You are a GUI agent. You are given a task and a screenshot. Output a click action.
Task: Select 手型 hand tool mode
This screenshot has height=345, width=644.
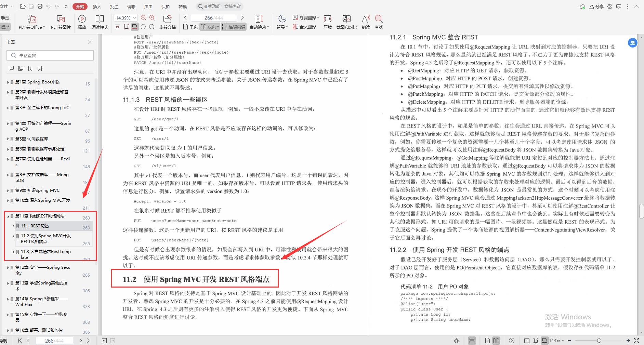tap(5, 18)
